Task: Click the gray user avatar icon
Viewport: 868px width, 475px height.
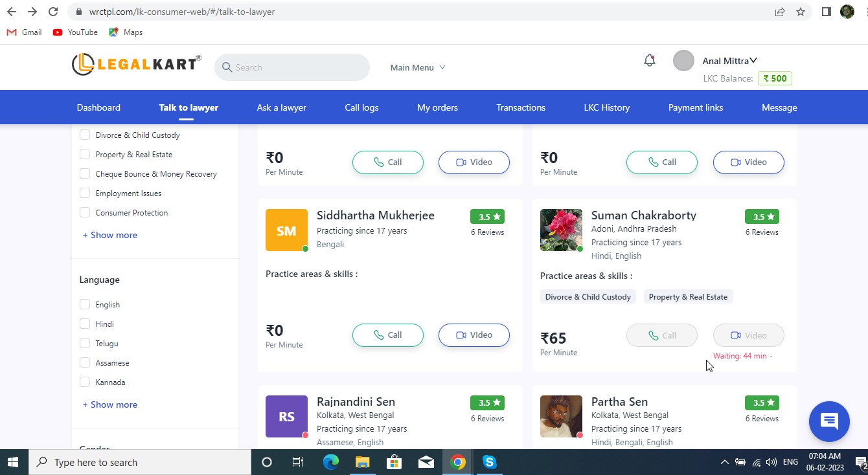Action: pos(683,61)
